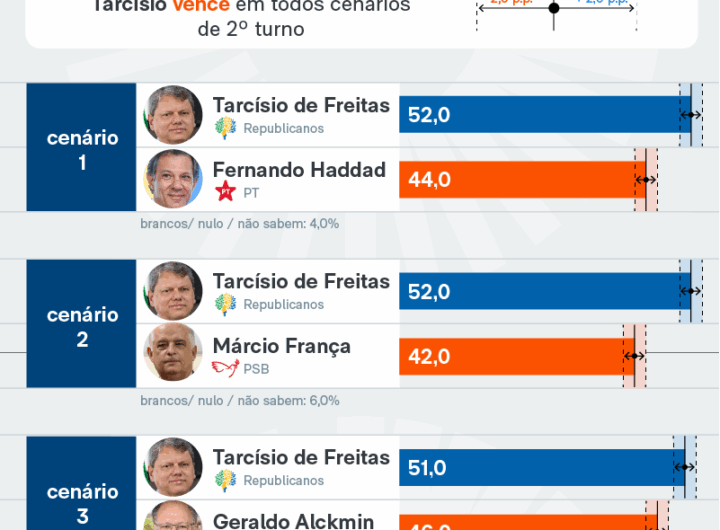Select Fernando Haddad's portrait photo
The height and width of the screenshot is (530, 720).
173,179
